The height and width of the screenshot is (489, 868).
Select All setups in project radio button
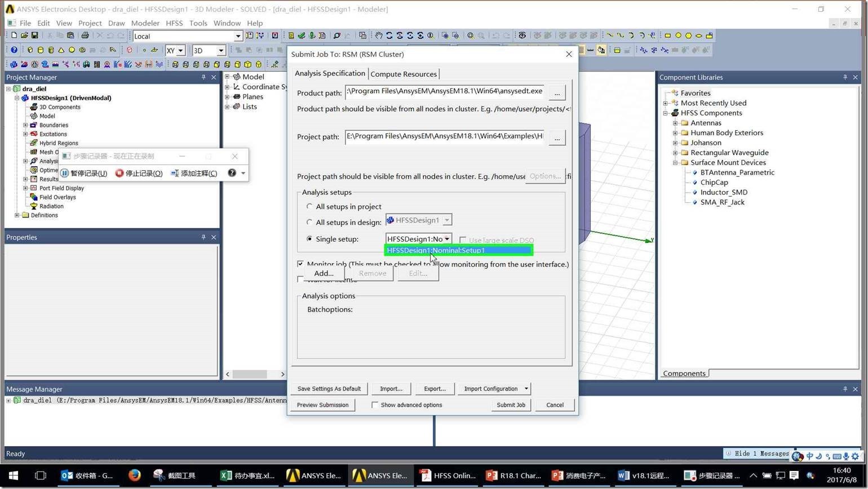tap(309, 207)
